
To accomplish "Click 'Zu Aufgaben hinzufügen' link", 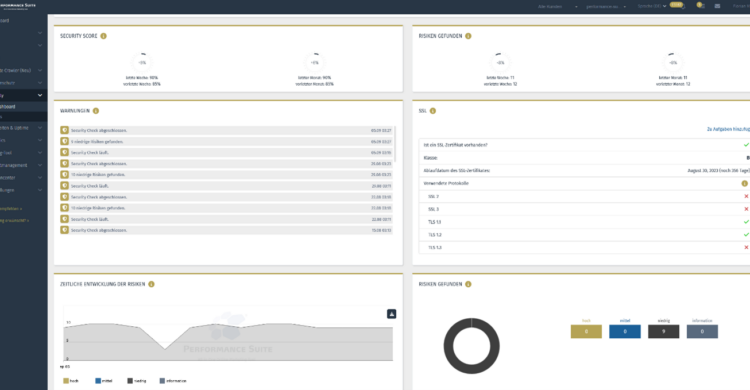I will [728, 129].
